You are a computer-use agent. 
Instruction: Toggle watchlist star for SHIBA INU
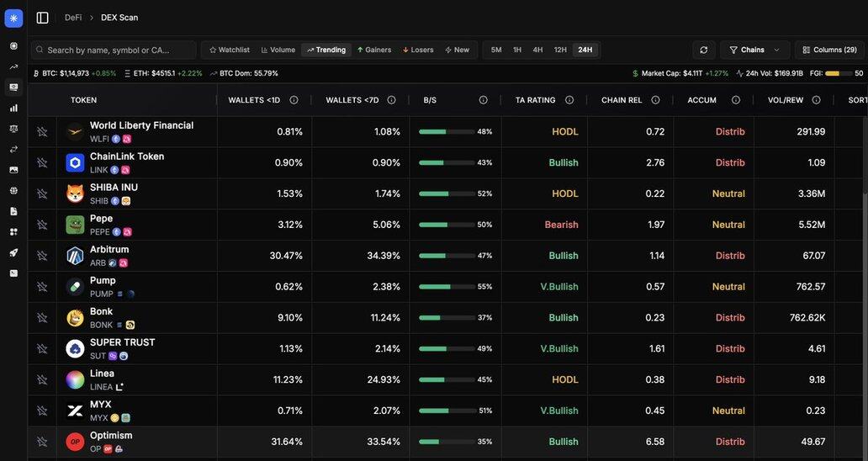42,193
